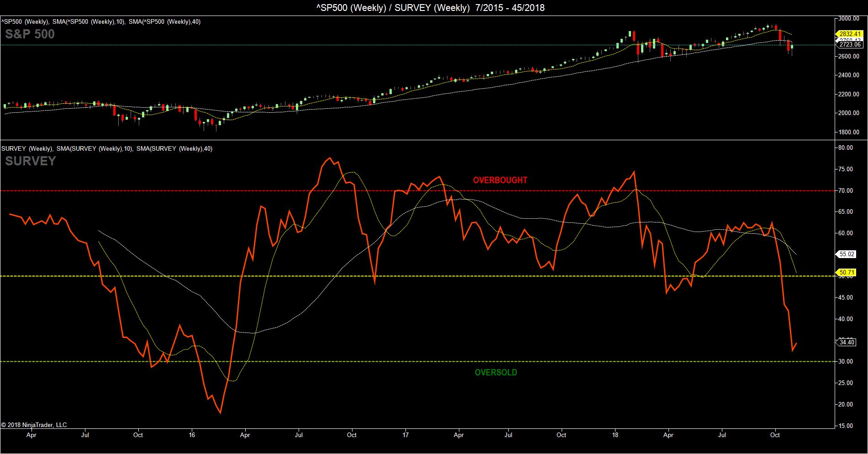Click 60.00 on the survey axis
This screenshot has width=868, height=454.
point(846,233)
